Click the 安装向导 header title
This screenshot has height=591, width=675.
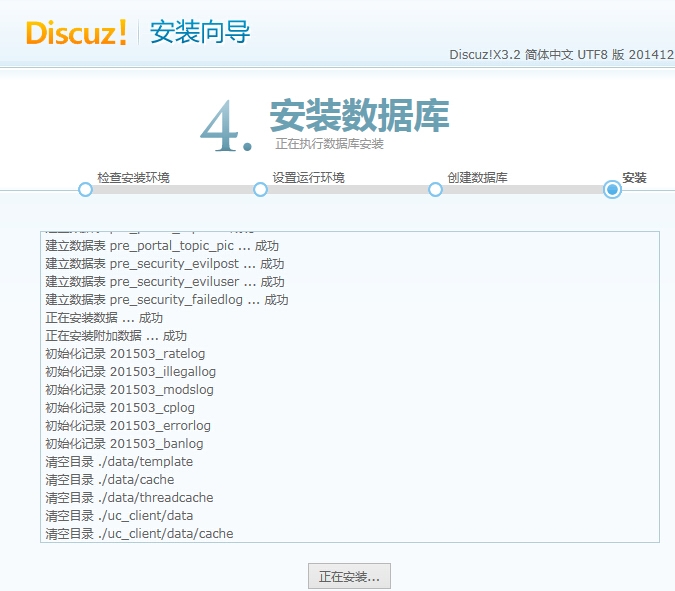[x=200, y=32]
